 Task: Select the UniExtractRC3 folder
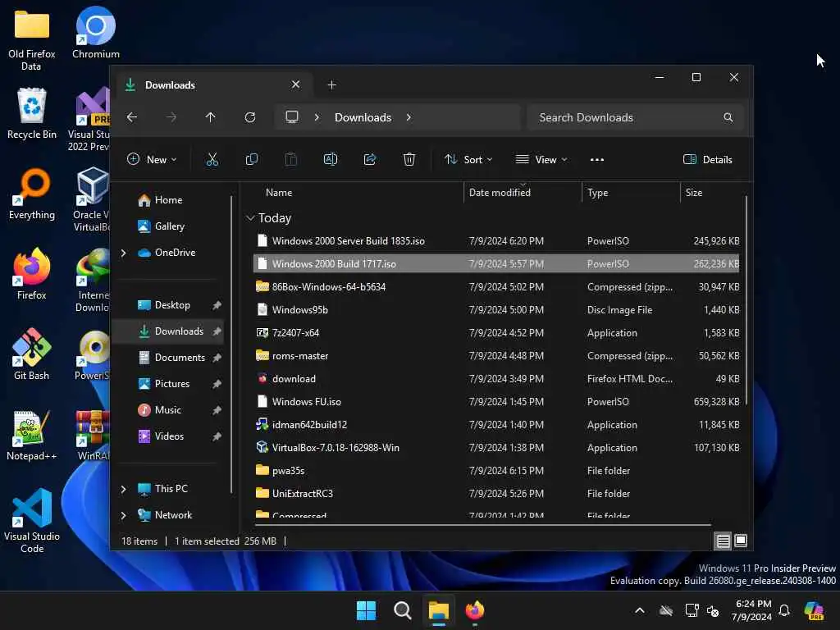click(x=496, y=494)
